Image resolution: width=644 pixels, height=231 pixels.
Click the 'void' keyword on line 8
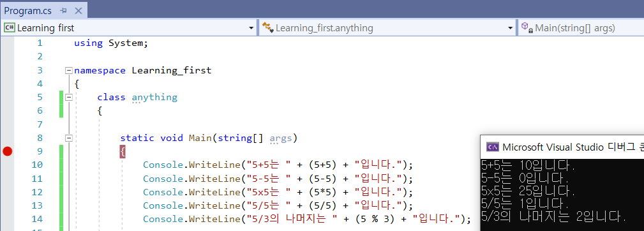[x=171, y=138]
